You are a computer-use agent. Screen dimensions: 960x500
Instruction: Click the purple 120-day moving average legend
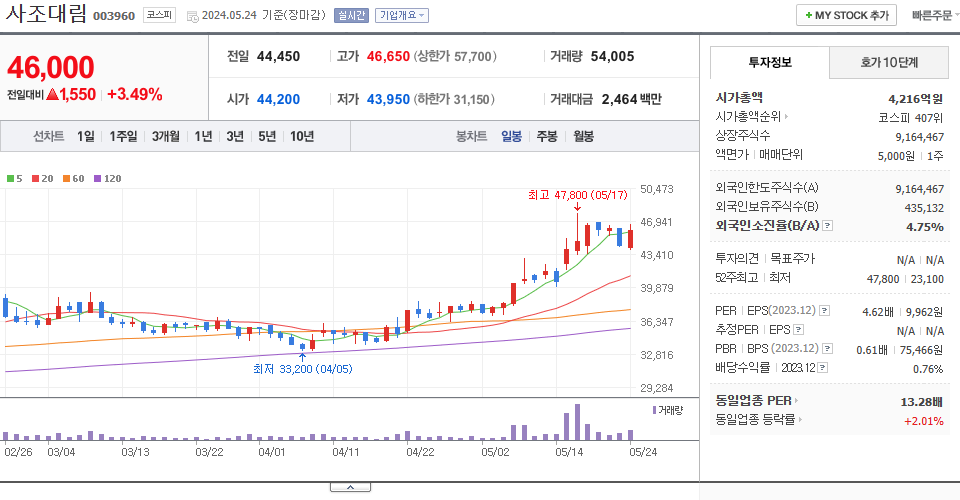coord(108,179)
